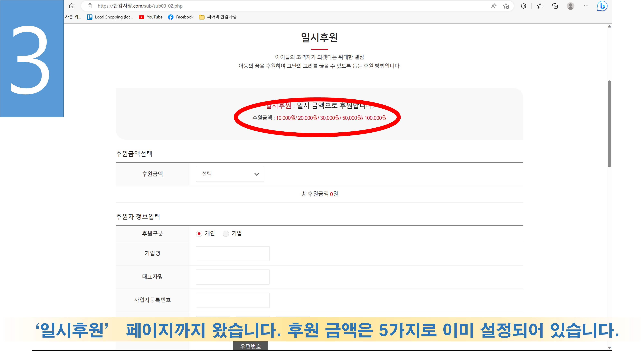Open the Collections icon
The image size is (644, 362).
point(555,6)
